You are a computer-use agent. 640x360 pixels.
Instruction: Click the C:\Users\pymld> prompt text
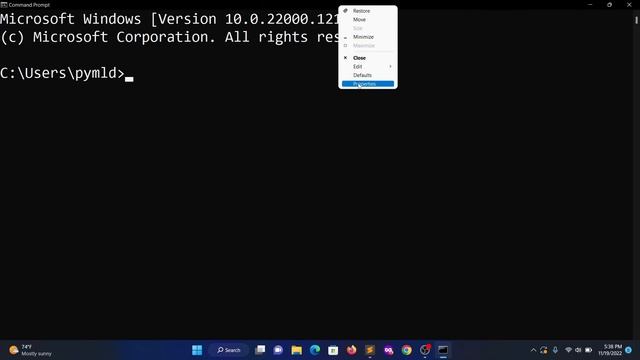pyautogui.click(x=62, y=73)
